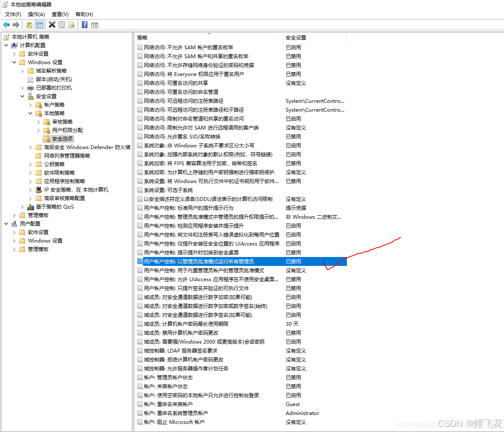Collapse the 用户配置 tree node
The image size is (504, 432).
tap(6, 223)
